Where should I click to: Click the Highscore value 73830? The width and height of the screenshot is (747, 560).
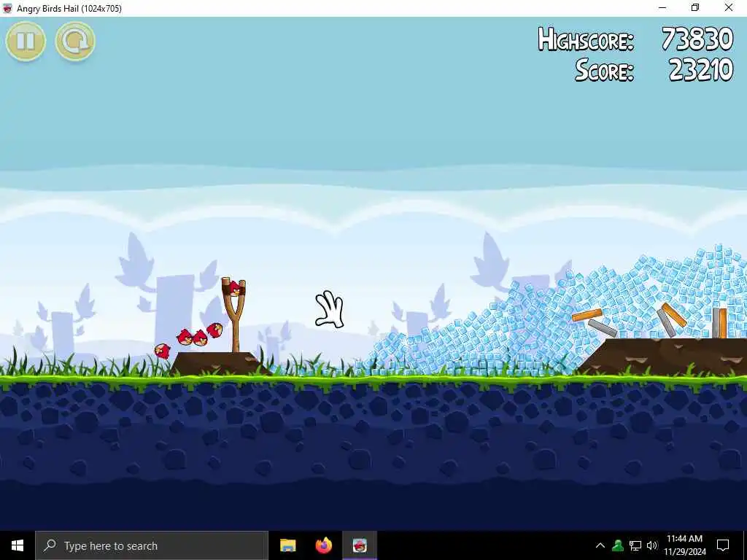pos(697,39)
